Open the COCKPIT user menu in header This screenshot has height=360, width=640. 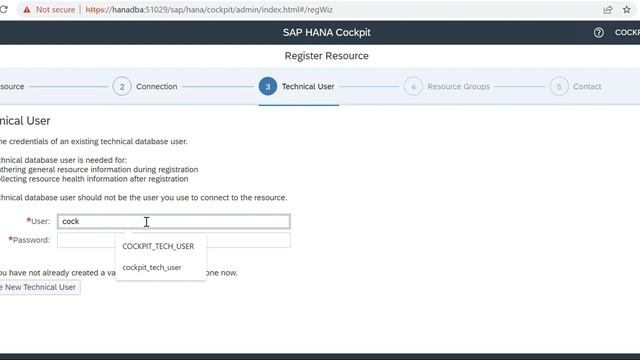627,33
